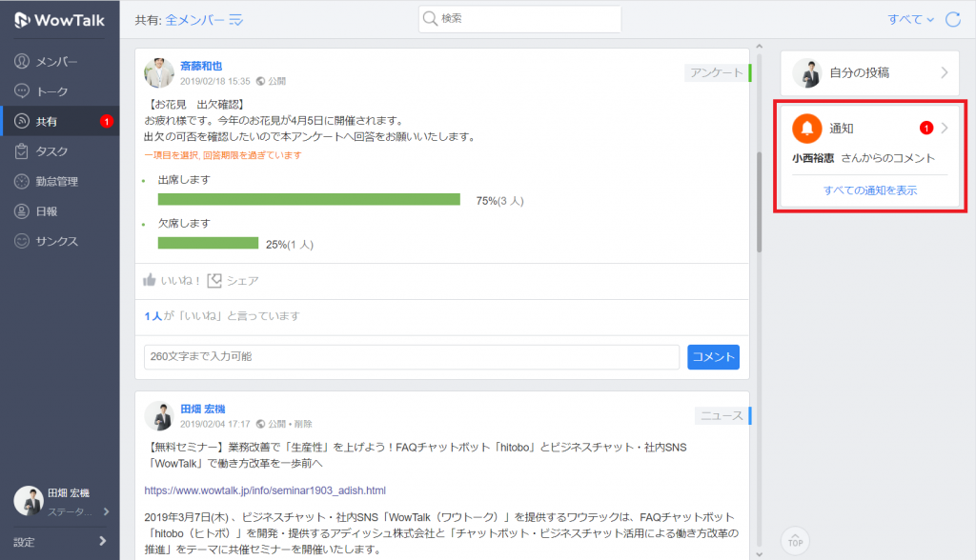Select the 共有 sidebar item
This screenshot has height=560, width=976.
click(x=60, y=121)
